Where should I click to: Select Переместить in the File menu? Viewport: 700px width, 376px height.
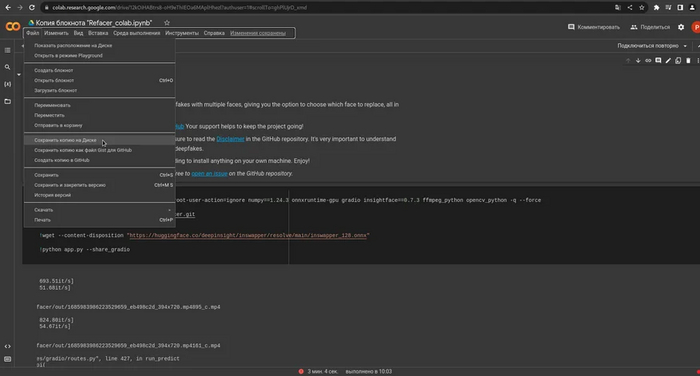[x=100, y=115]
